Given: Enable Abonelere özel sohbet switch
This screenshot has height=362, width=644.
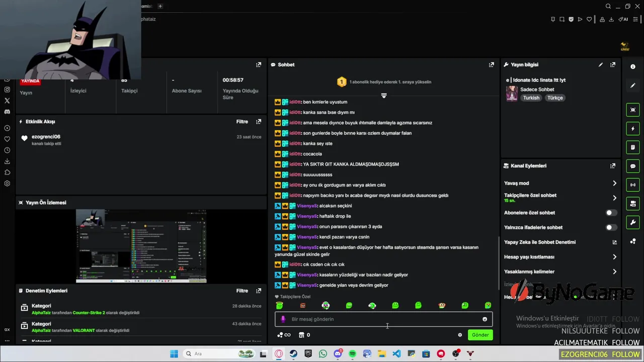Looking at the screenshot, I should tap(611, 213).
